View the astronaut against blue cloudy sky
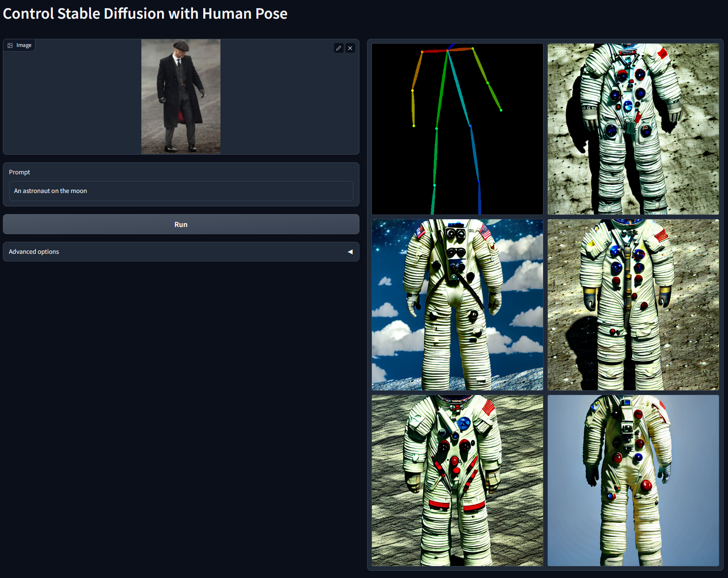The image size is (728, 578). (457, 305)
